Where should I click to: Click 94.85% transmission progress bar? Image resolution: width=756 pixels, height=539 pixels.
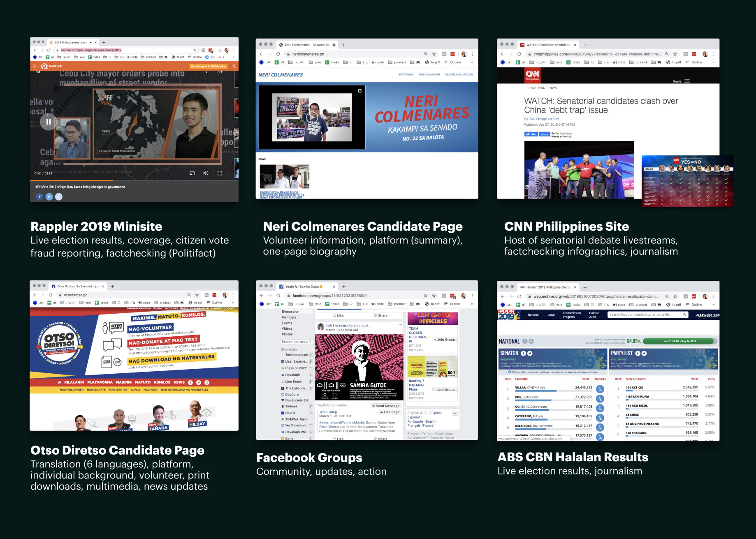[679, 341]
